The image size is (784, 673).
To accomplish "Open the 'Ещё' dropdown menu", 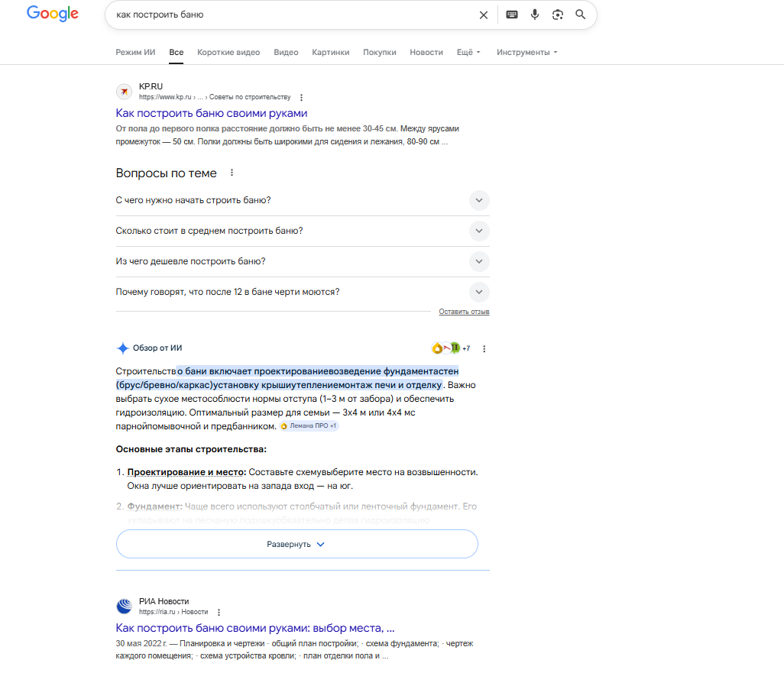I will coord(468,53).
